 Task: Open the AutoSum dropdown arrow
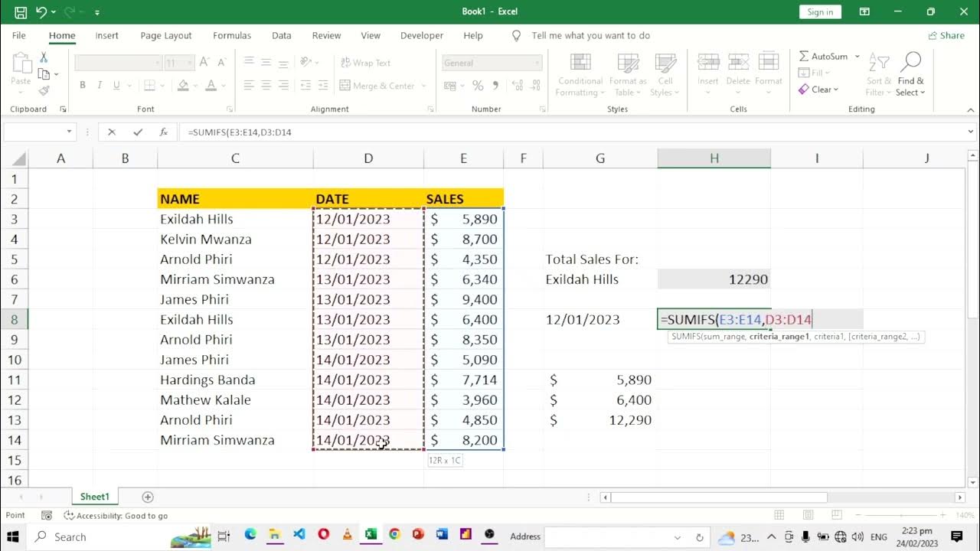click(857, 57)
